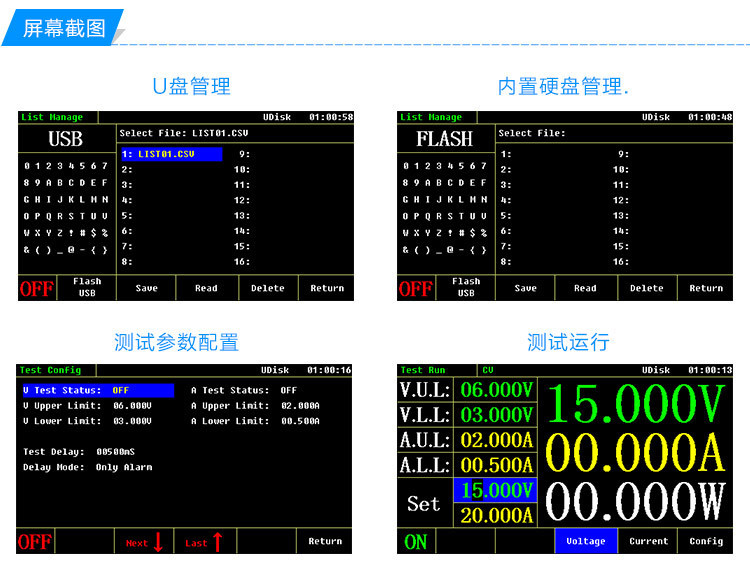
Task: Click Save in the USB list manager
Action: pos(146,288)
